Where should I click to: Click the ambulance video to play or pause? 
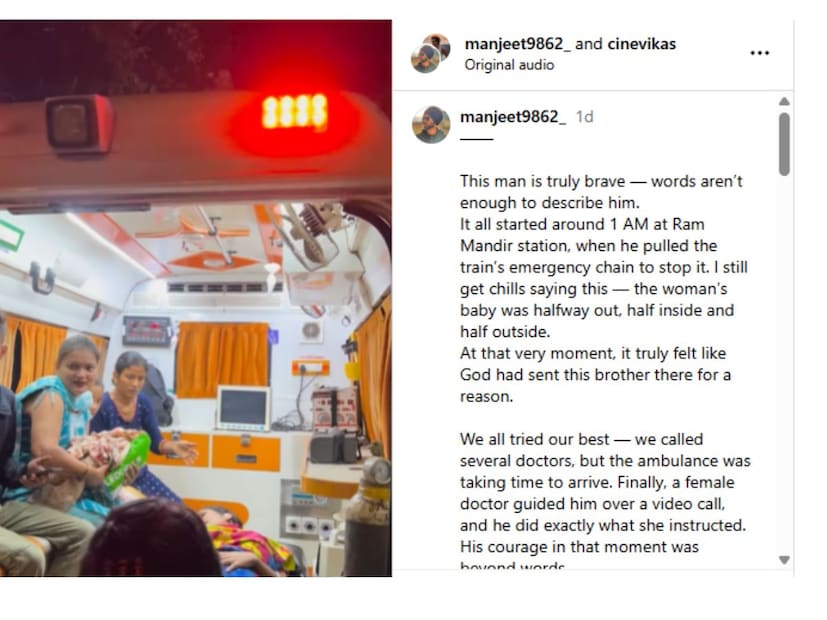pos(196,298)
